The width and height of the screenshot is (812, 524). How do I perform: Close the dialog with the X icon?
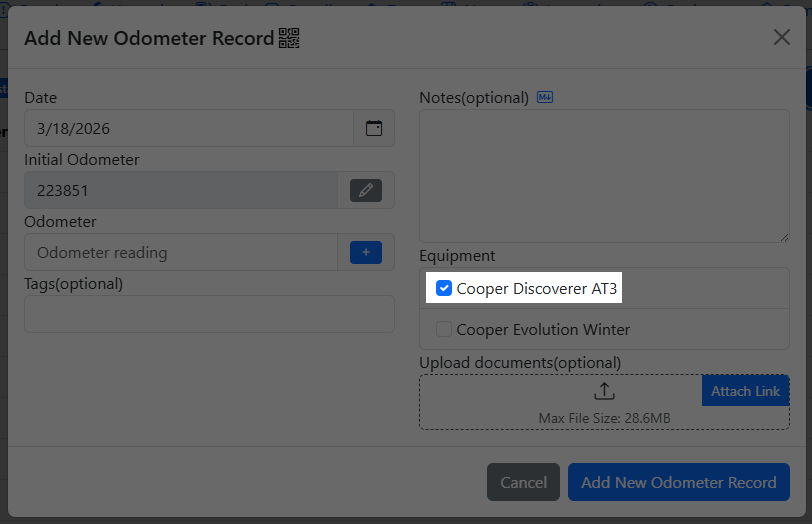click(x=782, y=37)
